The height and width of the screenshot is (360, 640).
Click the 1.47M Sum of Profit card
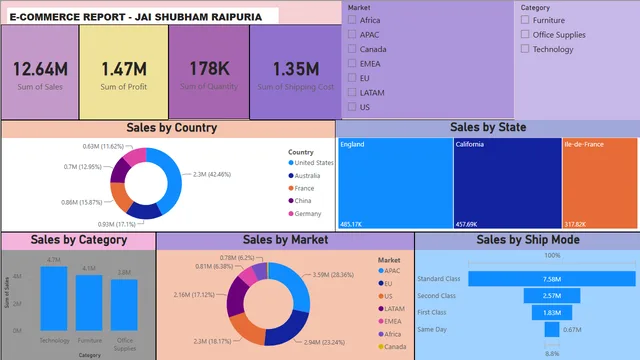124,72
